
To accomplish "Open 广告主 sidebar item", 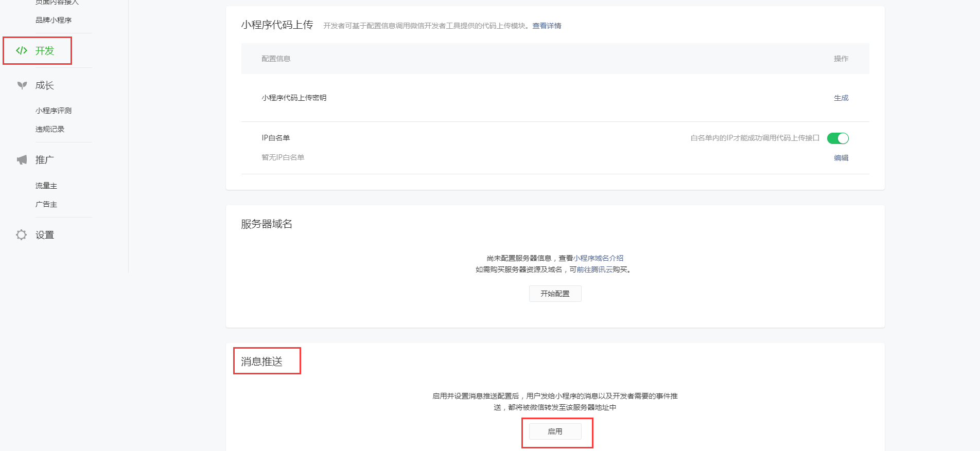I will (x=46, y=204).
